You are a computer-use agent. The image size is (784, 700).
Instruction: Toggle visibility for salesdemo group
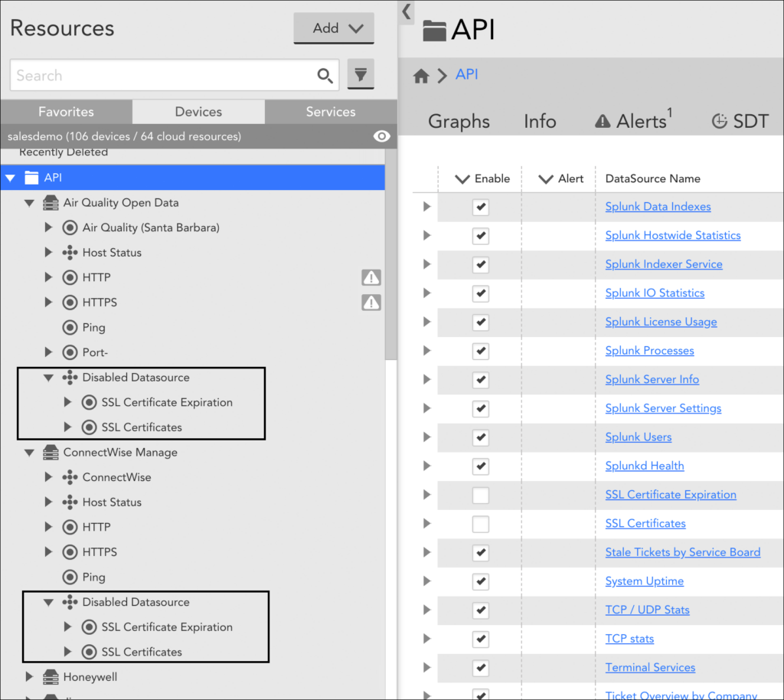pos(381,136)
